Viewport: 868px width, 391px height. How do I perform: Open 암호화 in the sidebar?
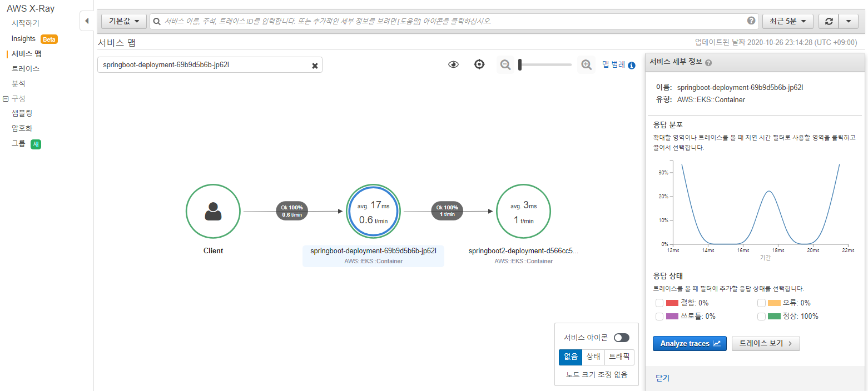22,128
